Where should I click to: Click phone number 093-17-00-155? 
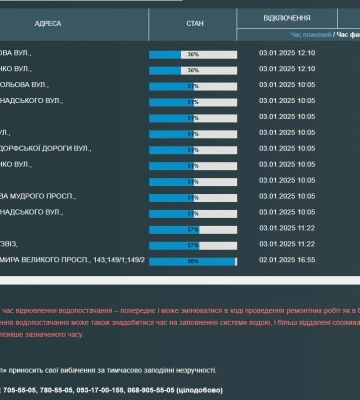pos(100,390)
